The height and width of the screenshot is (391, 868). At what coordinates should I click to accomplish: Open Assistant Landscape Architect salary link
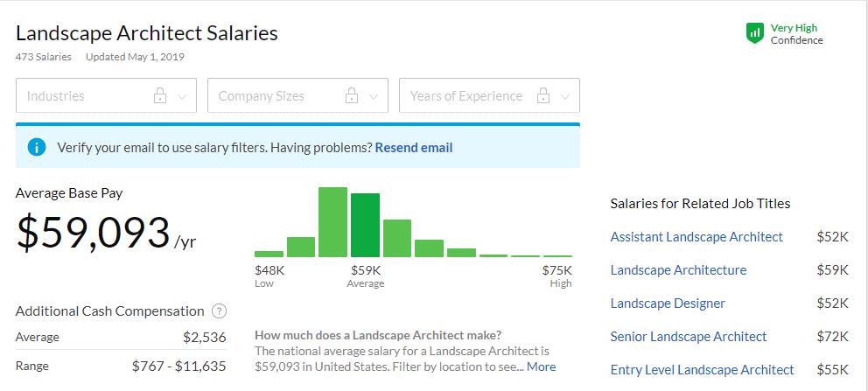(x=696, y=237)
